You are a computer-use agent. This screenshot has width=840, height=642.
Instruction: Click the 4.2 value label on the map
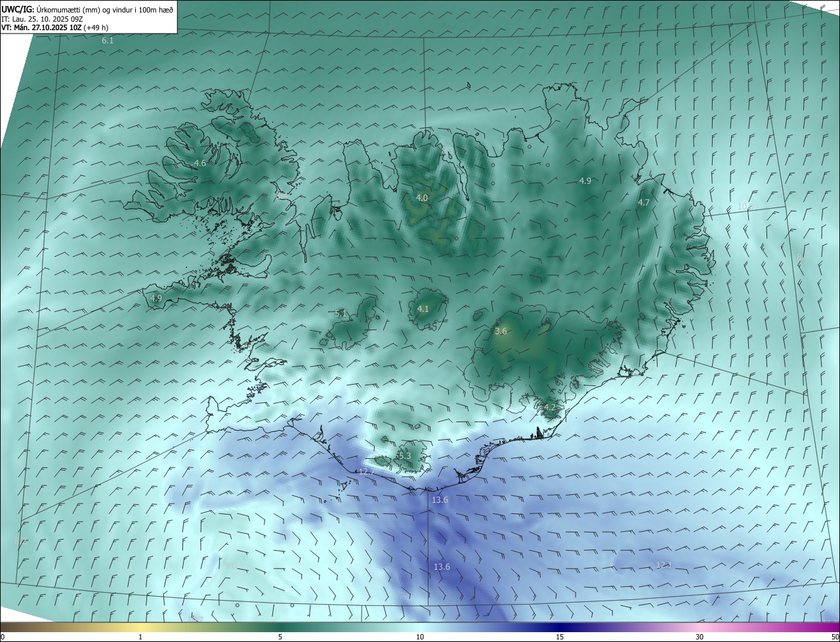pos(550,408)
